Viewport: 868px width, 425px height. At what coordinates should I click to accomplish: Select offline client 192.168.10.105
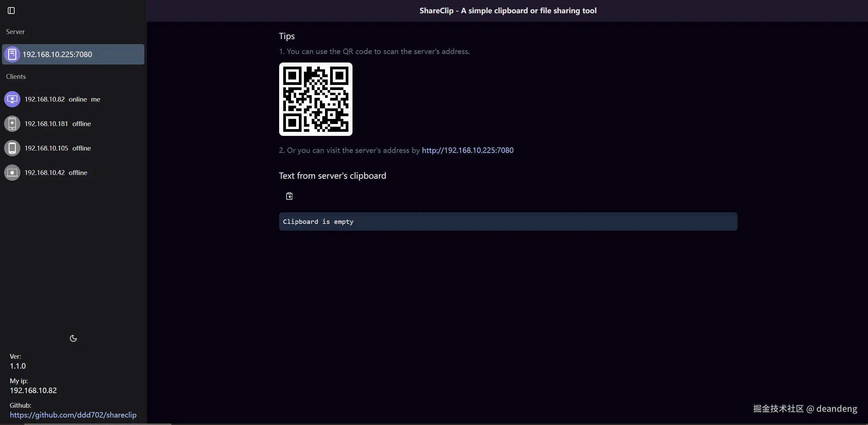pyautogui.click(x=57, y=148)
